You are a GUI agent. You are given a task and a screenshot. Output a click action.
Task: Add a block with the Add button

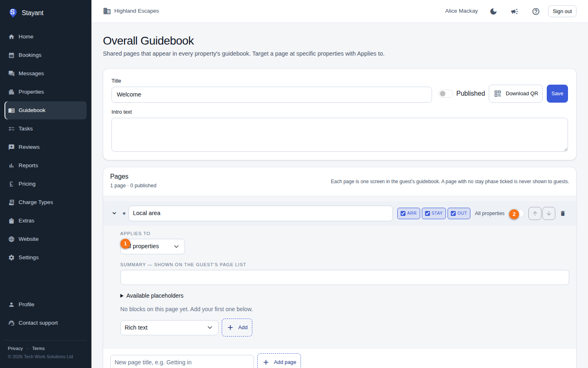point(237,328)
